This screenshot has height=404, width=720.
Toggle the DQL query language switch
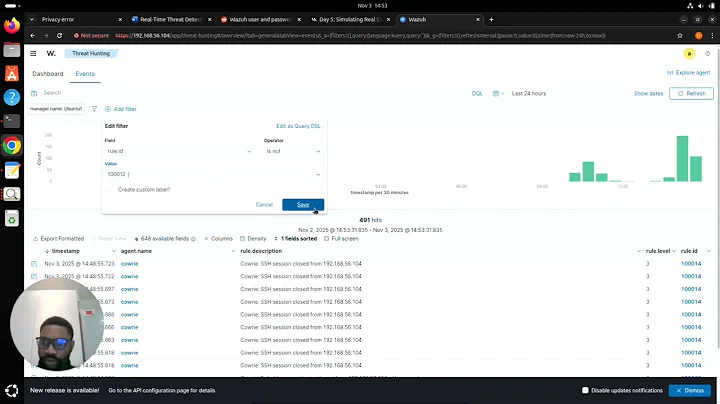pyautogui.click(x=477, y=94)
